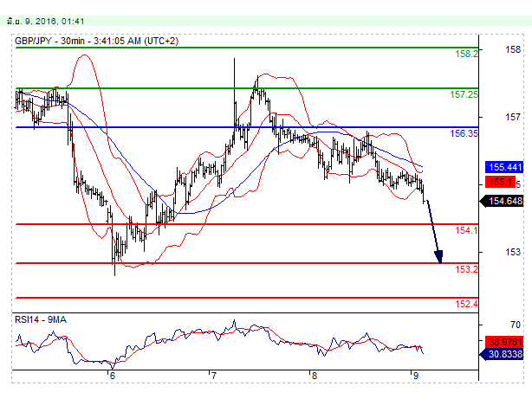The width and height of the screenshot is (532, 412).
Task: Click date 7 on the time axis
Action: [213, 376]
